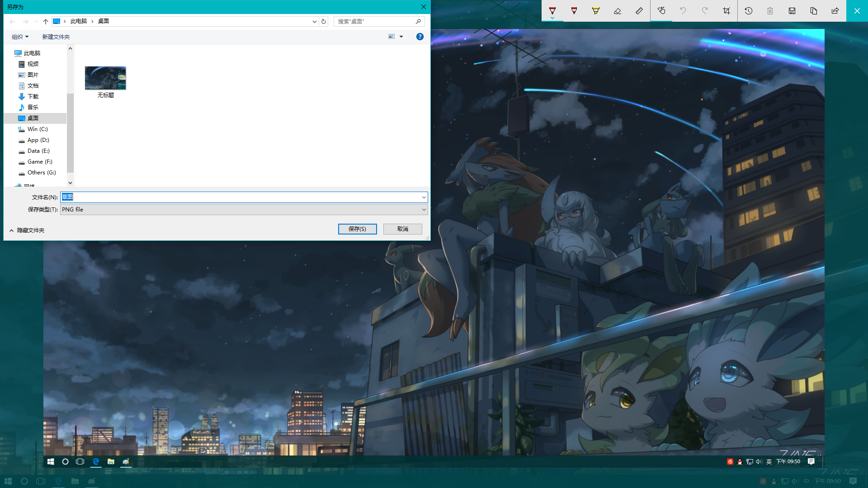Close the 另存为 dialog
868x488 pixels.
pyautogui.click(x=423, y=7)
